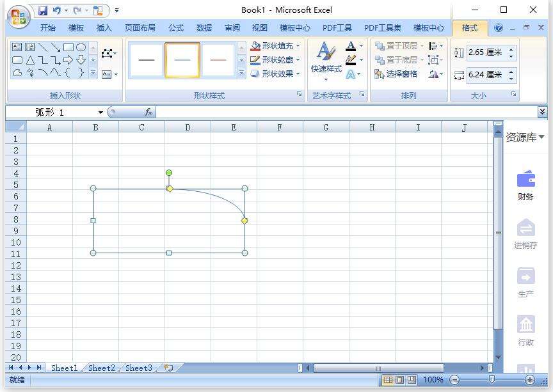Insert a new worksheet tab
553x392 pixels.
point(168,368)
